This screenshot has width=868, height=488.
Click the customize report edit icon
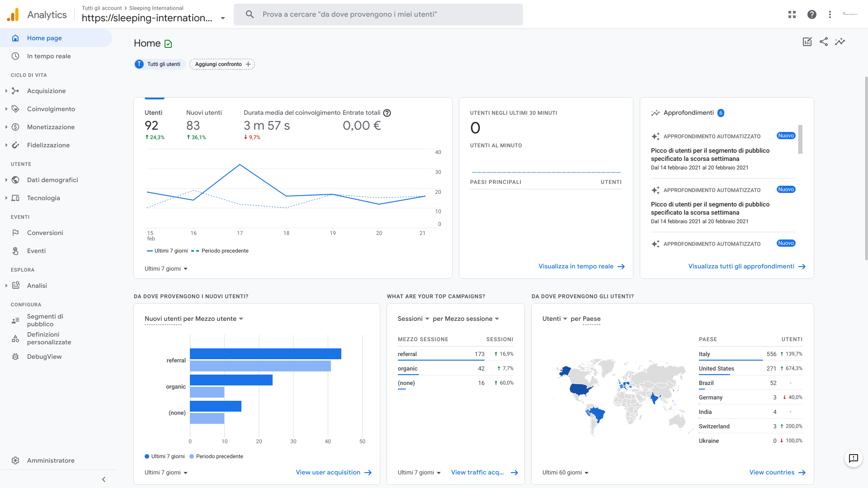[x=807, y=42]
